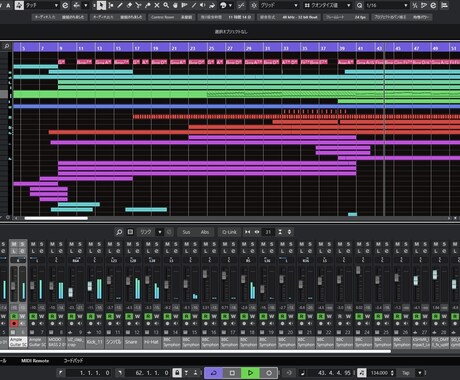Select the Play speaker tool
460x380 pixels.
pyautogui.click(x=203, y=5)
